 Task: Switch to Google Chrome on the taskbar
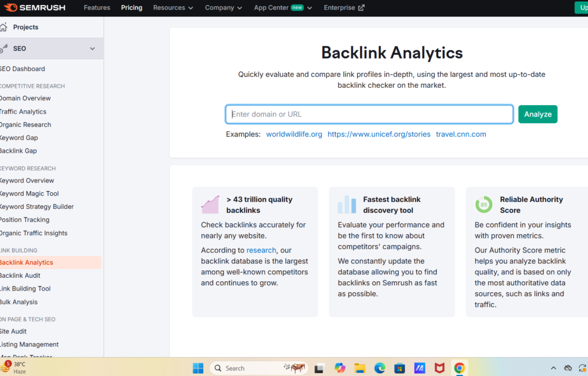coord(459,368)
